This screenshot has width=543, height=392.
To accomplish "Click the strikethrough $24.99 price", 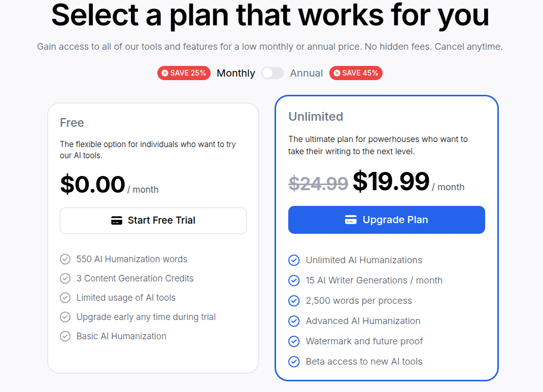I will [x=318, y=183].
